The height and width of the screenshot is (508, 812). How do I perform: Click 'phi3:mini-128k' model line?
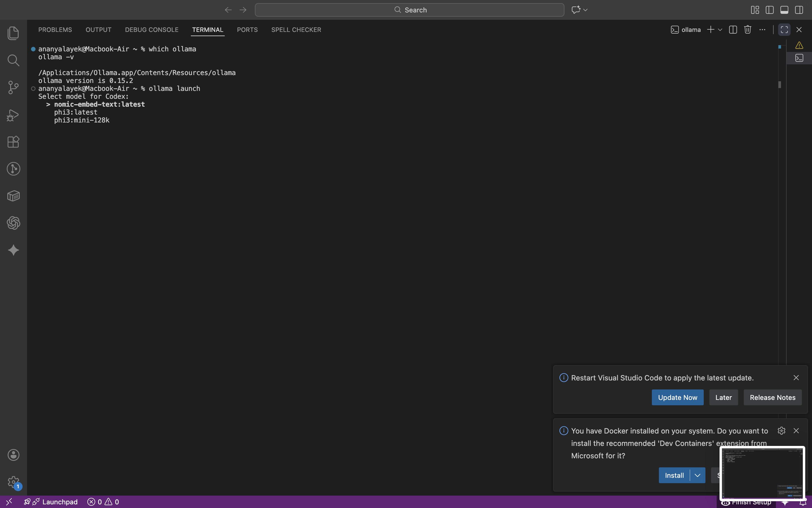(81, 120)
